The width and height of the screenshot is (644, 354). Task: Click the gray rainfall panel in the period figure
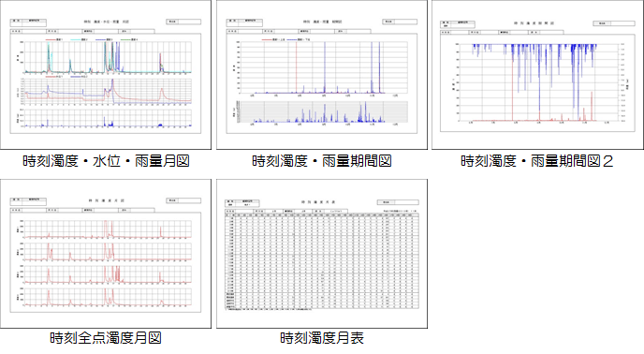pyautogui.click(x=324, y=111)
